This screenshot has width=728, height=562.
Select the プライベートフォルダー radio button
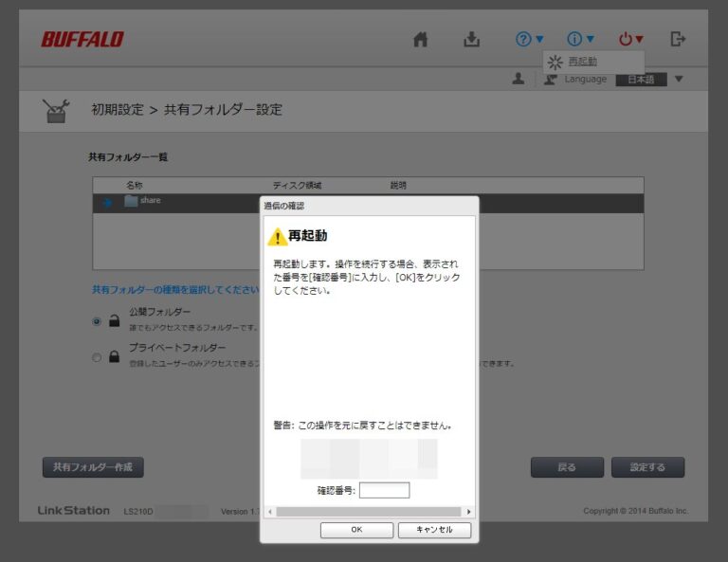pos(97,357)
